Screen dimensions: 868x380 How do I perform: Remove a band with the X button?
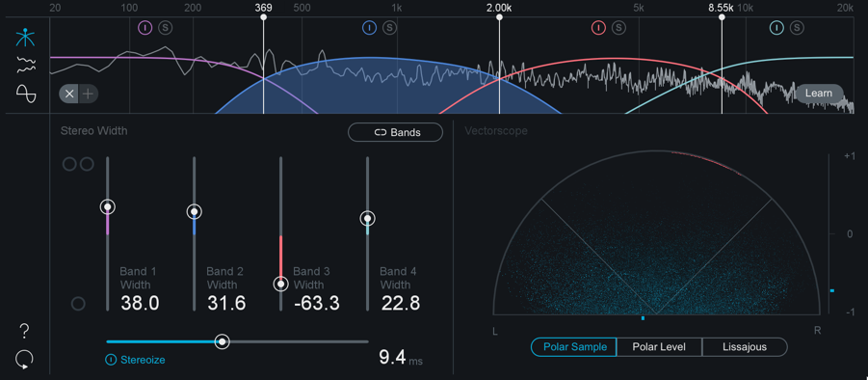click(x=69, y=94)
